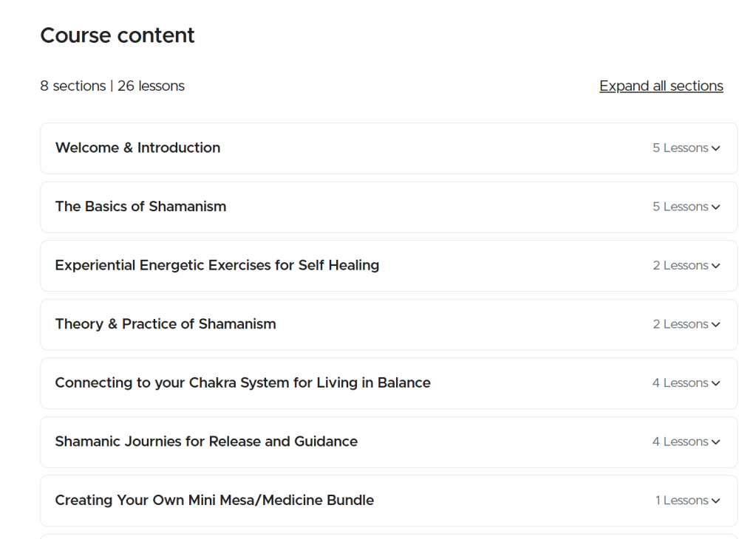
Task: Click chevron arrow for Basics of Shamanism
Action: pyautogui.click(x=715, y=207)
